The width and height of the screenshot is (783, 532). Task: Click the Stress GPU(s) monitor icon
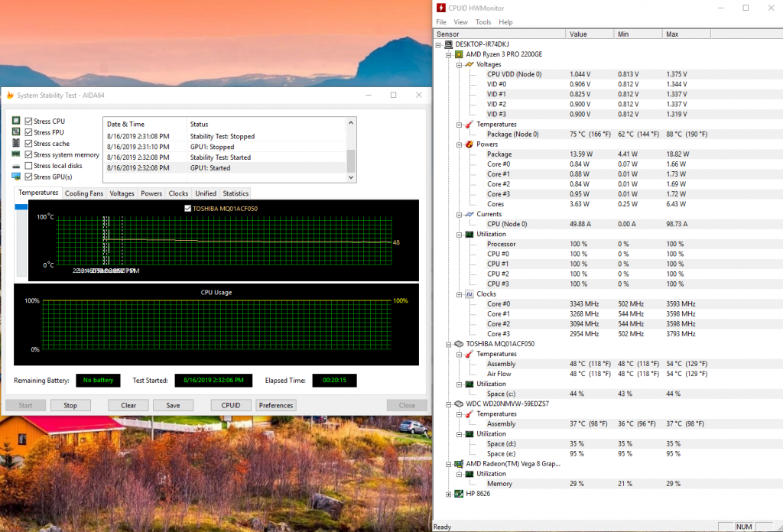click(16, 177)
